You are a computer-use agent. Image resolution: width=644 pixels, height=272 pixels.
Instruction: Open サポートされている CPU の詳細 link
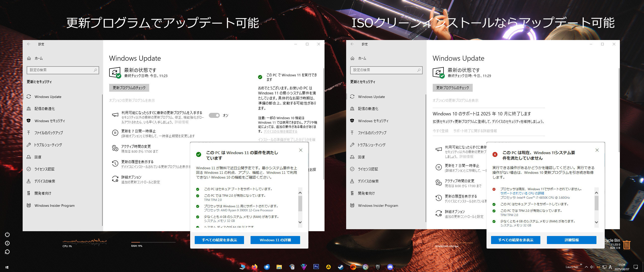(x=522, y=193)
